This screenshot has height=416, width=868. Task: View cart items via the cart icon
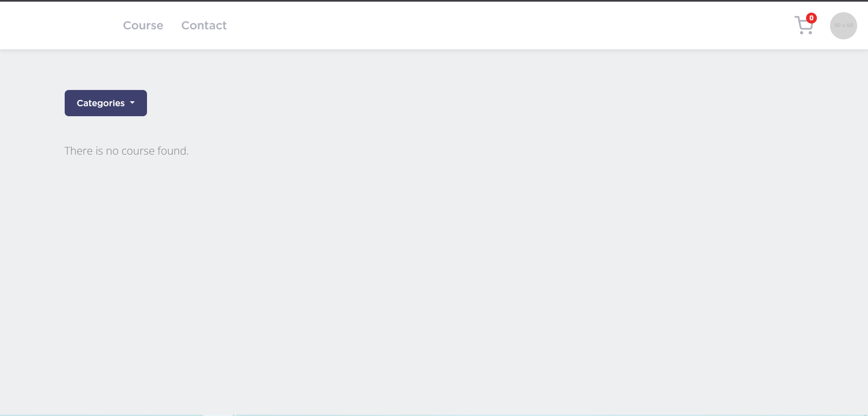tap(804, 25)
